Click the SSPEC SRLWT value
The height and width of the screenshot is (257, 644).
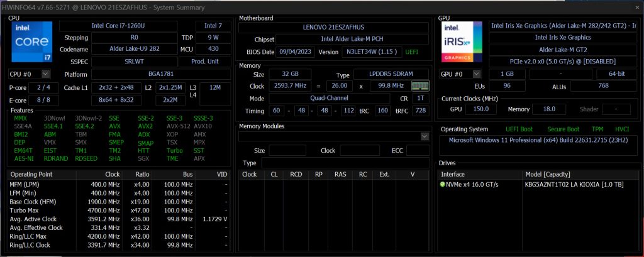point(135,62)
